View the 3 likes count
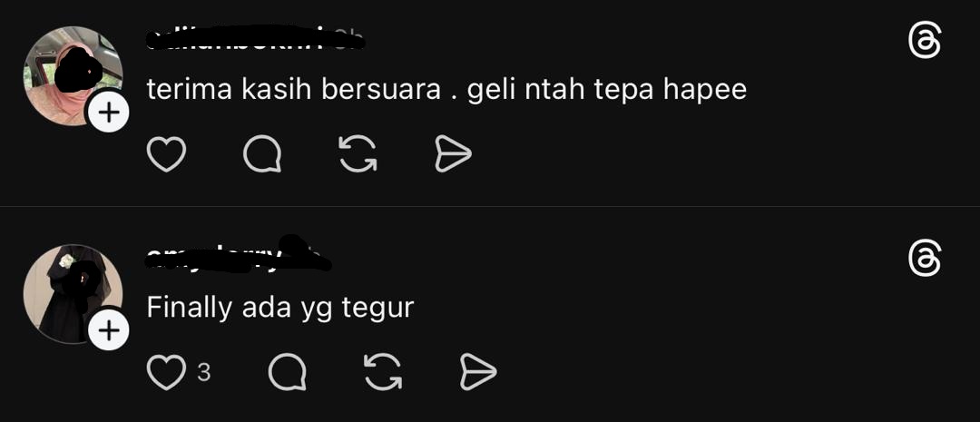Screen dimensions: 980x422 204,373
